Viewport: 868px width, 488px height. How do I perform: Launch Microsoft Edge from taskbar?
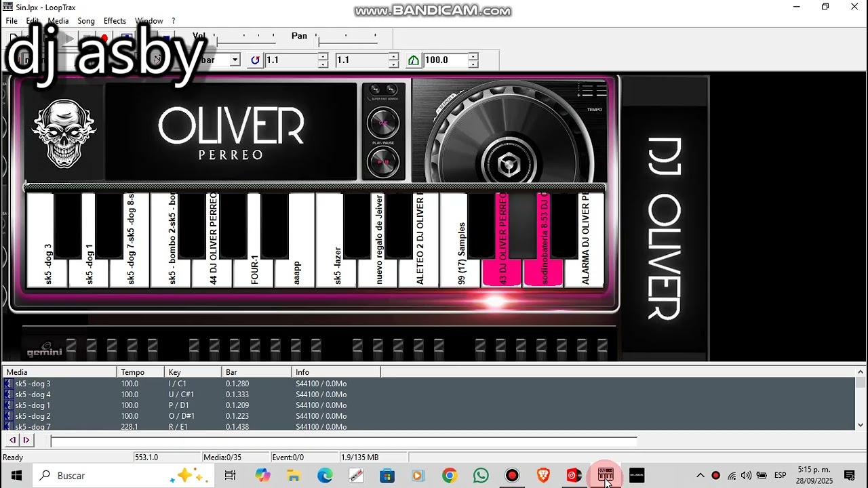click(x=325, y=476)
